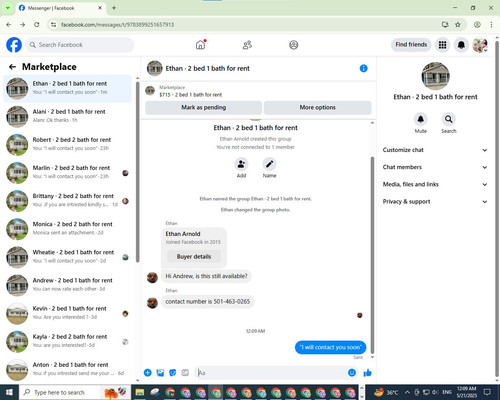Click the 'I will contact you soon' bubble

[x=330, y=347]
